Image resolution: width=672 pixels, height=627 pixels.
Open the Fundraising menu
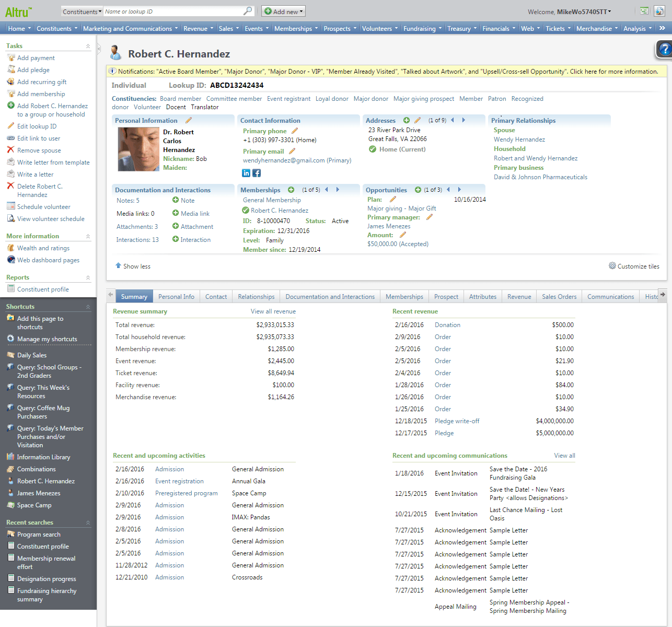tap(422, 29)
